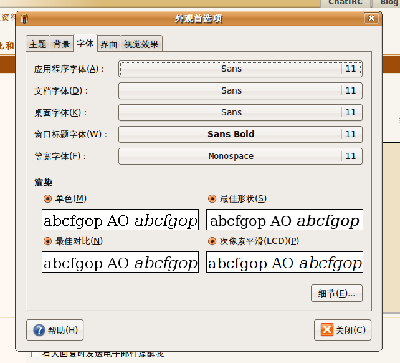Click the window menu icon in title bar
The width and height of the screenshot is (400, 363).
(x=24, y=19)
